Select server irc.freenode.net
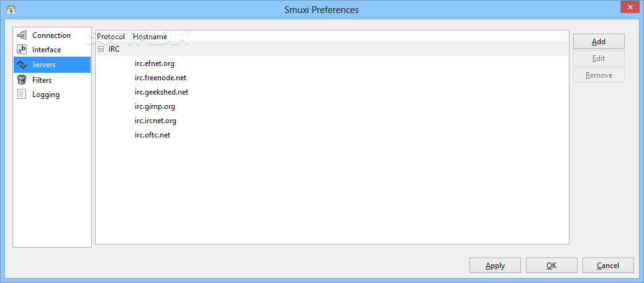Viewport: 644px width, 283px height. 160,78
